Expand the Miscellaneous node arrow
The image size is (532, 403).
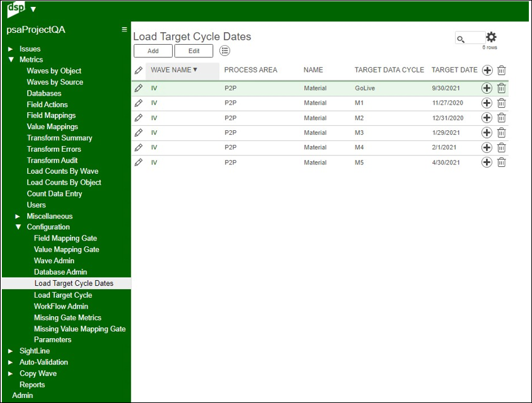[x=18, y=216]
